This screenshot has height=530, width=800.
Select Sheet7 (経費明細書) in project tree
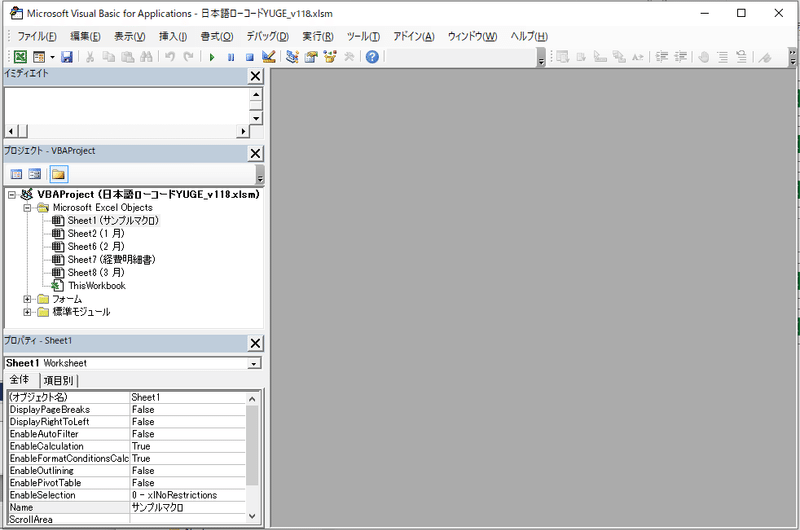[x=111, y=260]
